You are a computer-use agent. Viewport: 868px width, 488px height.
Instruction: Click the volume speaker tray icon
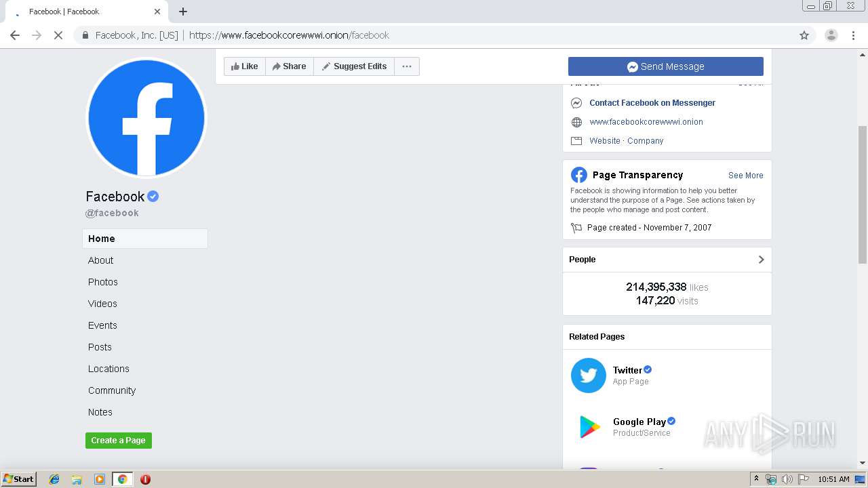click(x=787, y=479)
